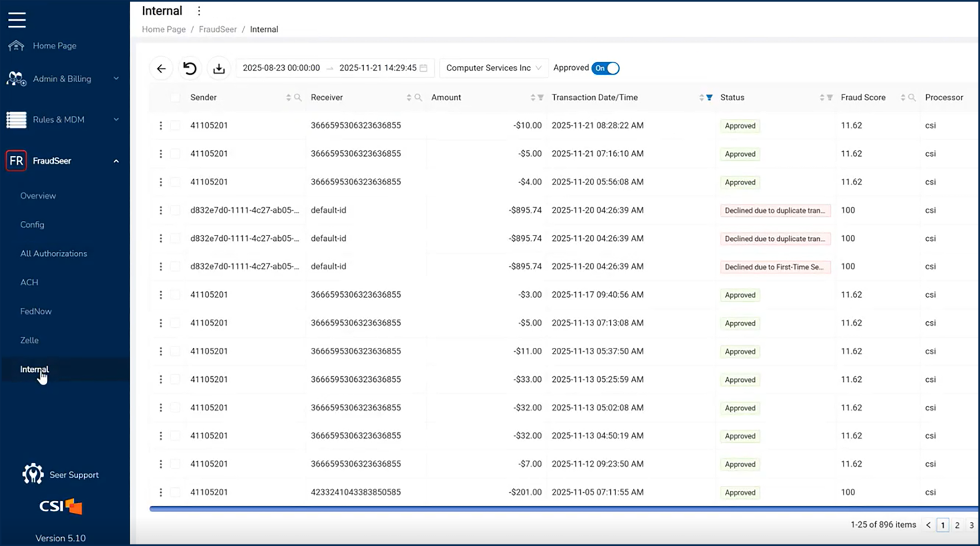Toggle the Approved switch off
Viewport: 980px width, 546px height.
pos(605,68)
